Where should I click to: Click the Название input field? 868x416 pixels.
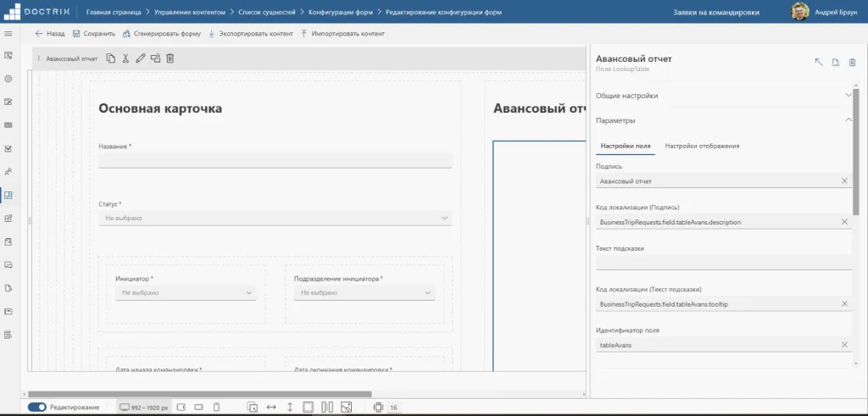pos(275,160)
